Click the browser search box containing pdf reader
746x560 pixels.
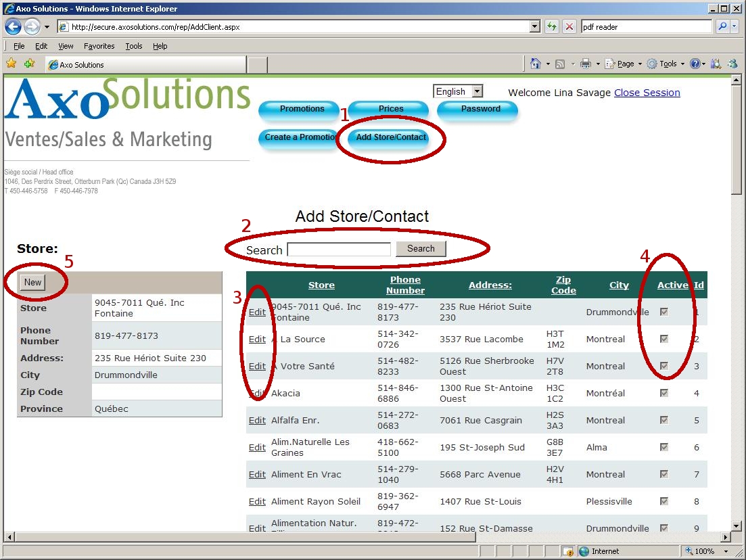[x=647, y=26]
